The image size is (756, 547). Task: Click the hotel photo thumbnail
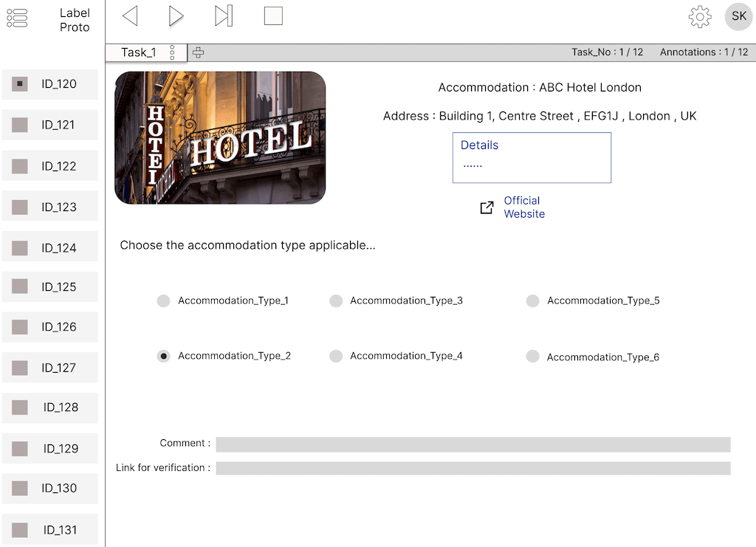(219, 137)
